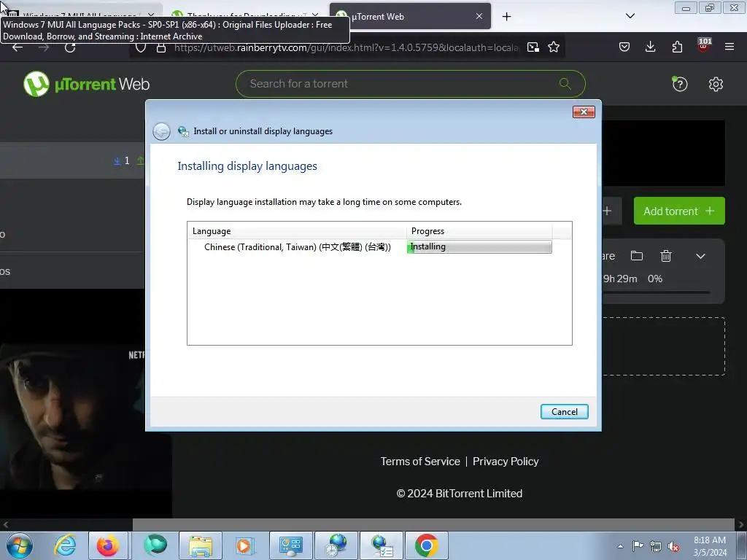
Task: Open Google Chrome from taskbar
Action: (x=426, y=545)
